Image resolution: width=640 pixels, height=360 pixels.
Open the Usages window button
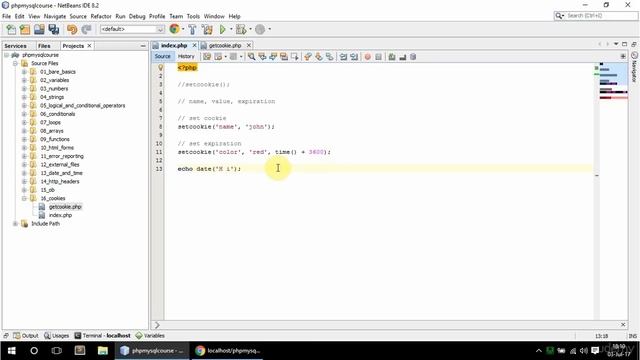pyautogui.click(x=56, y=336)
